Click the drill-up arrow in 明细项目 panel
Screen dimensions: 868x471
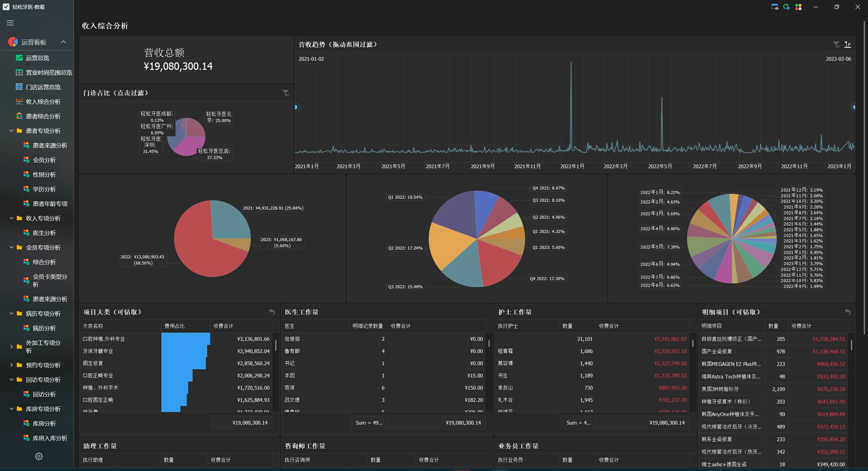tap(848, 312)
